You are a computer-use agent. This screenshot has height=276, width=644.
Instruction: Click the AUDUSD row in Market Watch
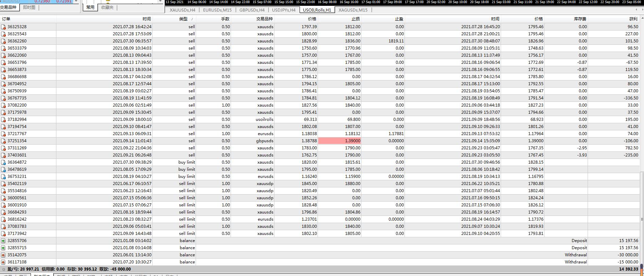tap(36, 1)
